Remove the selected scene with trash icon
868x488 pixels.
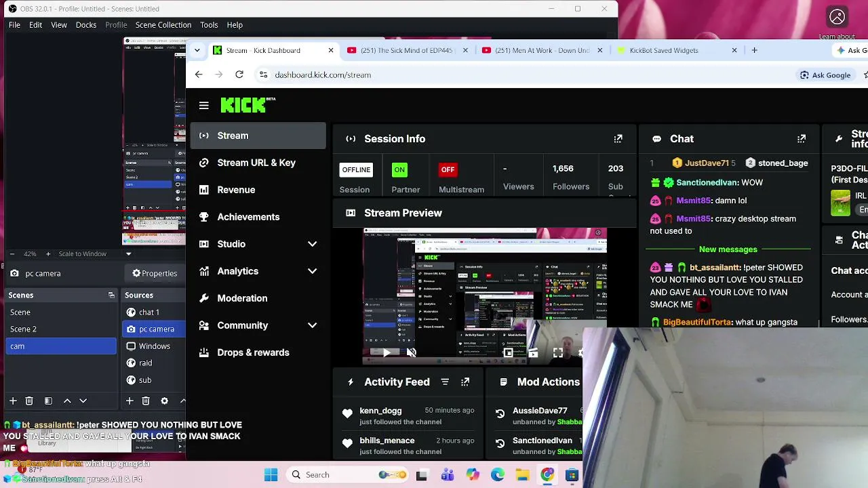[29, 401]
